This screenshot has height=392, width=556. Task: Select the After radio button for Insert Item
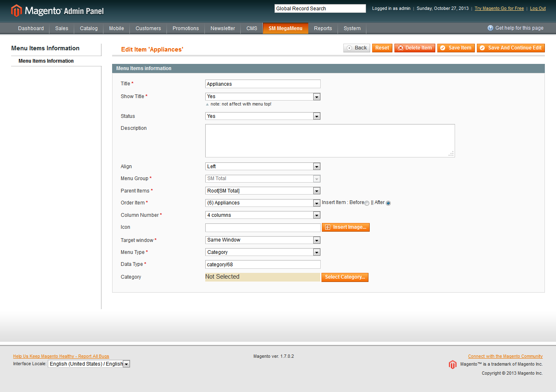click(388, 203)
